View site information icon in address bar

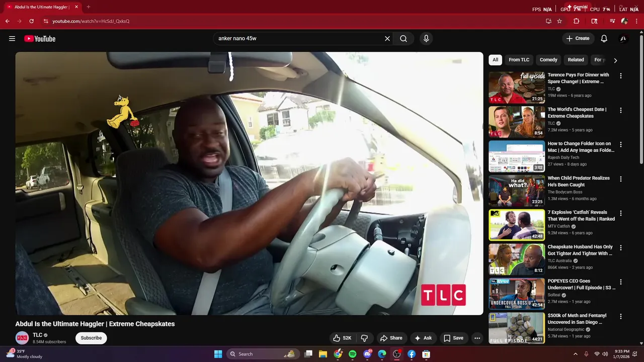tap(46, 21)
